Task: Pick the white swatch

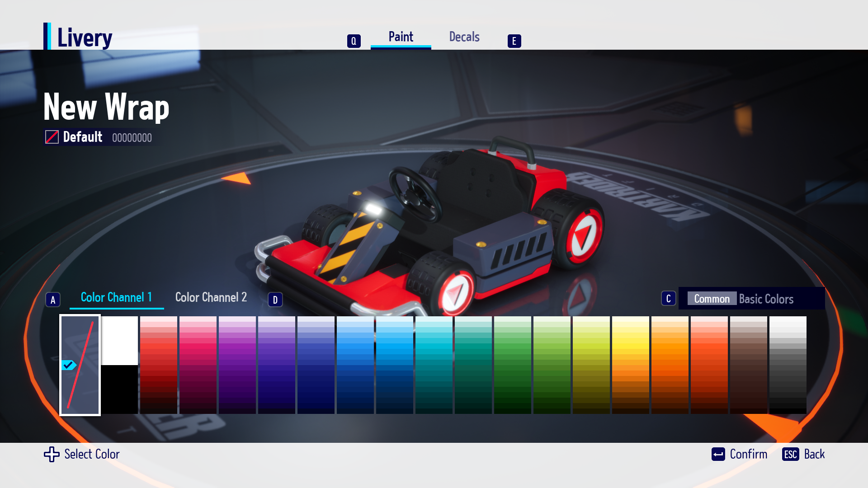Action: coord(119,340)
